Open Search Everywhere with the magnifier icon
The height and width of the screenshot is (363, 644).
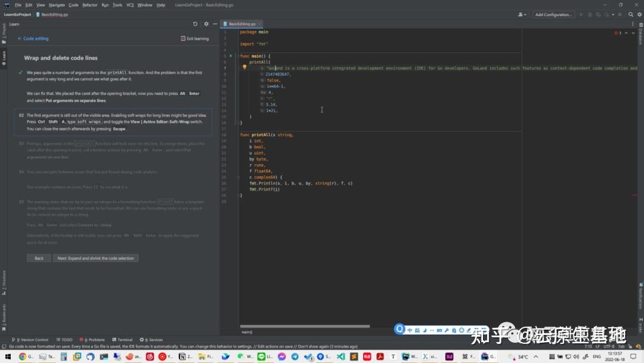coord(631,14)
